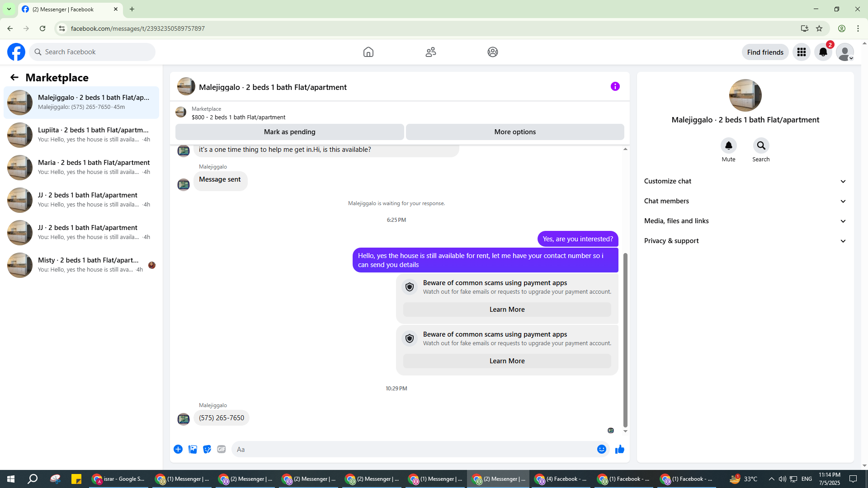Screen dimensions: 868x488
Task: Select Misty 2 beds conversation
Action: click(81, 265)
